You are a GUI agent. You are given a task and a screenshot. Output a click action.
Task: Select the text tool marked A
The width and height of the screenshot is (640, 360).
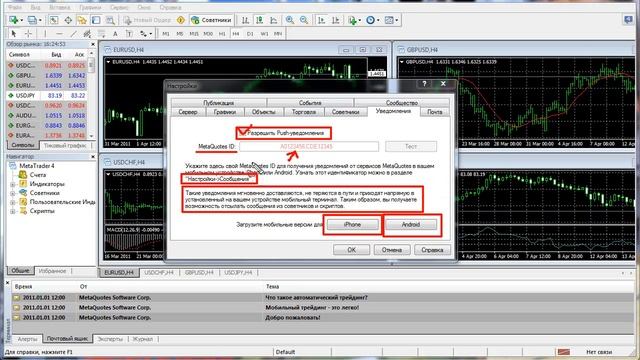115,33
